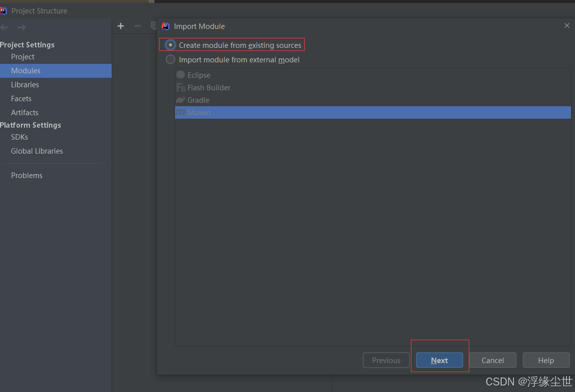This screenshot has height=392, width=575.
Task: Select Artifacts in Project Settings
Action: pyautogui.click(x=24, y=112)
